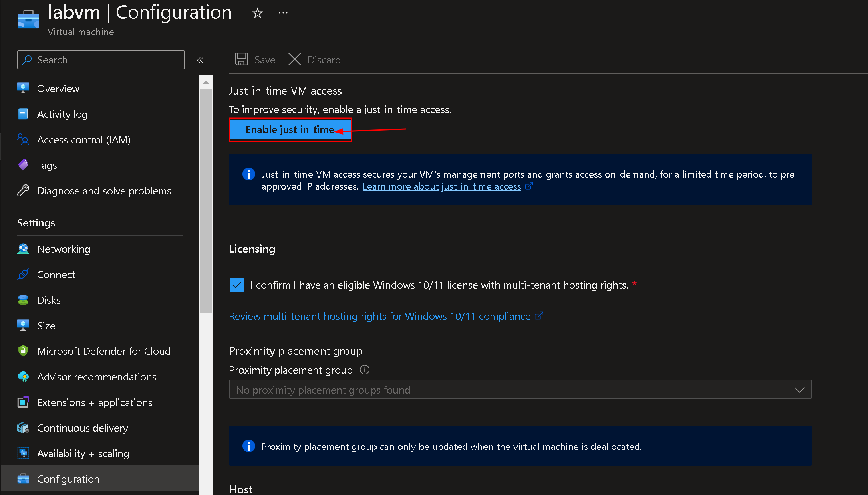Click the Availability + scaling icon
This screenshot has height=495, width=868.
coord(23,453)
